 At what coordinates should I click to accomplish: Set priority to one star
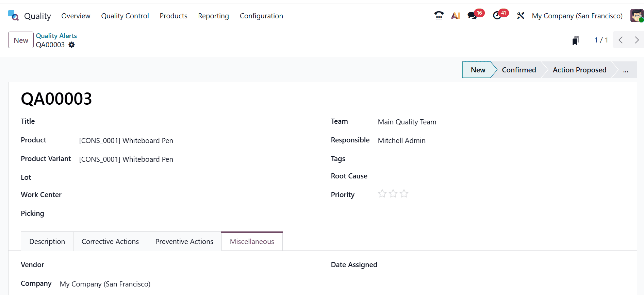[x=382, y=194]
